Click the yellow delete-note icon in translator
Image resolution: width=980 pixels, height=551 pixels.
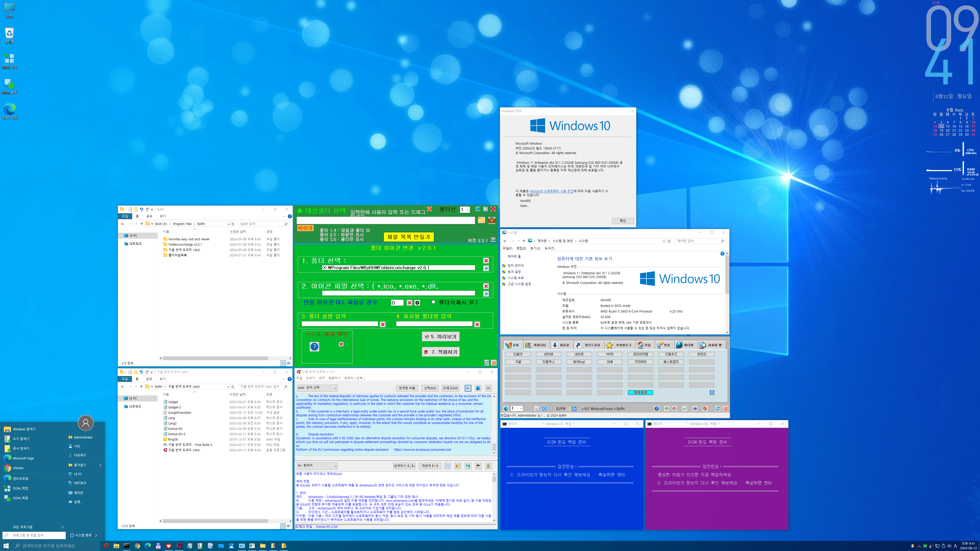tap(458, 466)
